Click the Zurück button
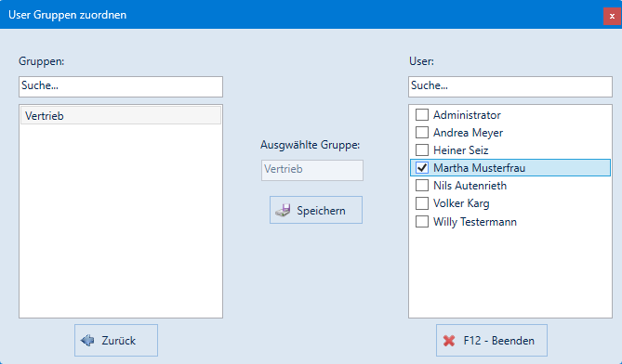This screenshot has width=622, height=364. pos(116,340)
